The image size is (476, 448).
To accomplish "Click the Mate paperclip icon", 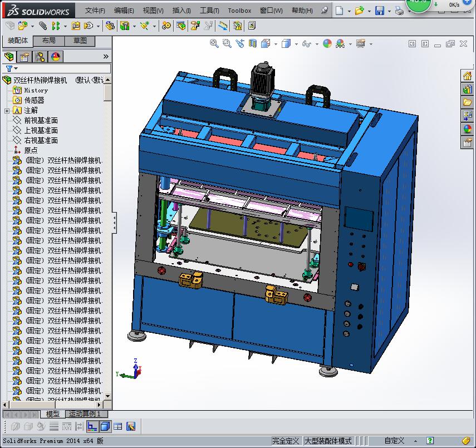I will click(x=43, y=26).
